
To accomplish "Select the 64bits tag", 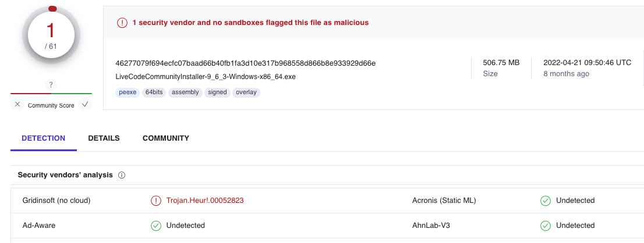I will pos(154,92).
